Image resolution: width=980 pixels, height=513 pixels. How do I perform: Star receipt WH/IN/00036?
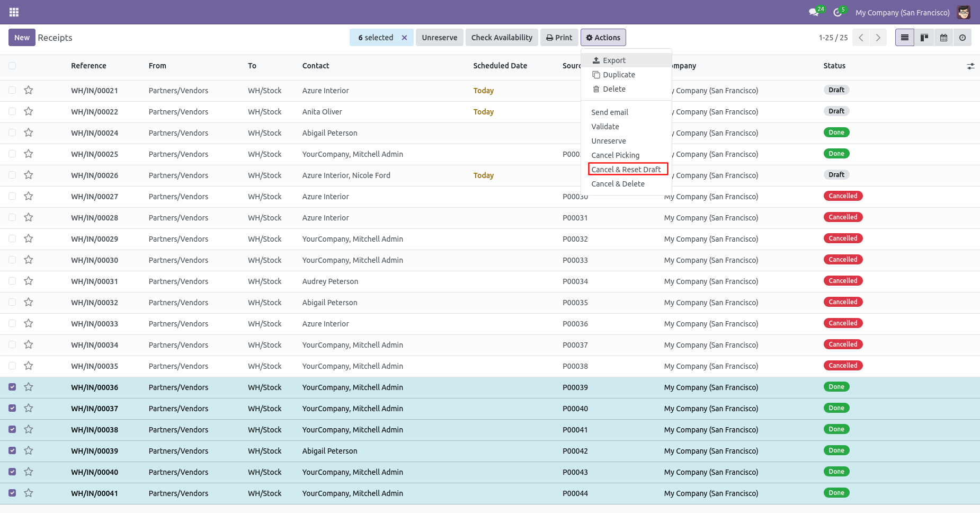(x=29, y=387)
